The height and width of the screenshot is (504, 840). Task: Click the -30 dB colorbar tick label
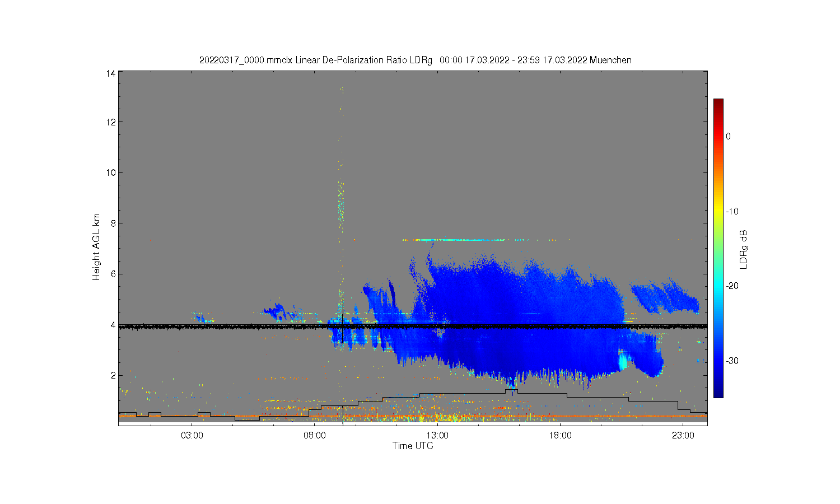click(x=732, y=361)
